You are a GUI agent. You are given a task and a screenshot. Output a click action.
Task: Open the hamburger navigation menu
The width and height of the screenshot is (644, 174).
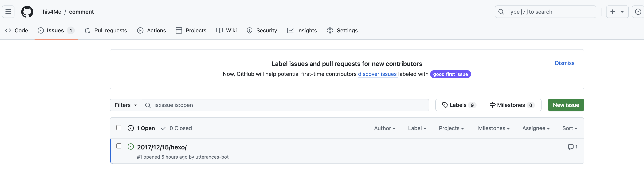[x=8, y=12]
